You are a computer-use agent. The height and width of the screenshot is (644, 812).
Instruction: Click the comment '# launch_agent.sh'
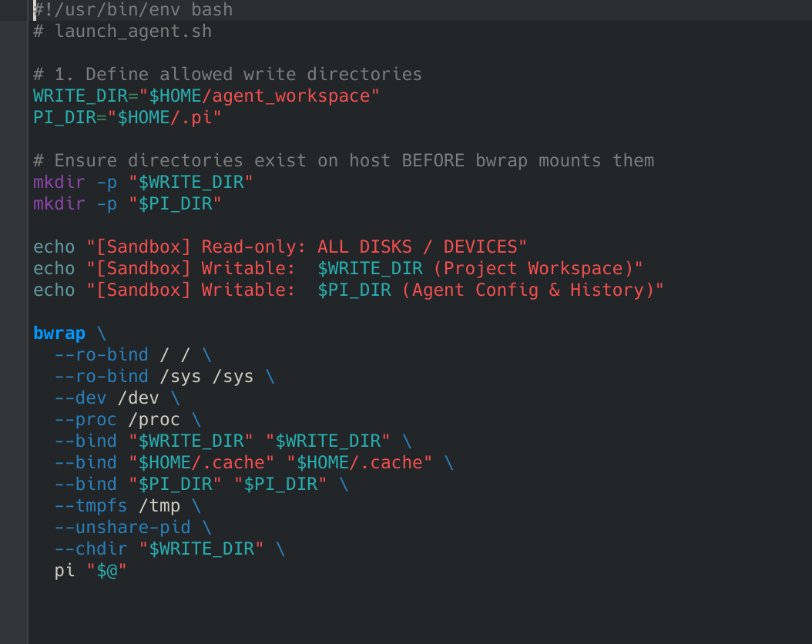click(122, 31)
